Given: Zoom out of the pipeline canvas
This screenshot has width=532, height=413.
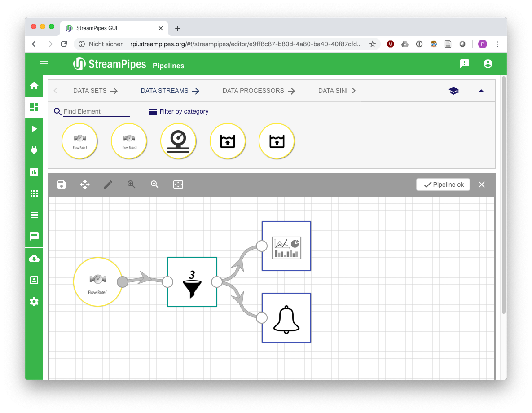Looking at the screenshot, I should point(155,185).
